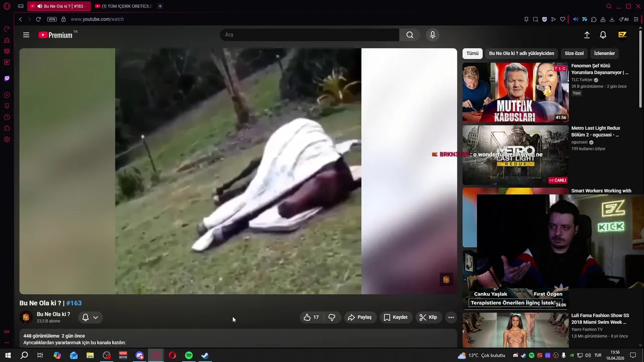This screenshot has height=362, width=644.
Task: Go to YouTube Premium home logo
Action: coord(56,35)
